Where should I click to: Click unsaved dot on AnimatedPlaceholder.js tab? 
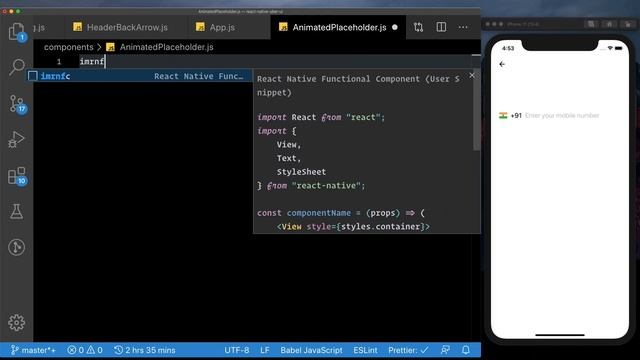pyautogui.click(x=395, y=27)
